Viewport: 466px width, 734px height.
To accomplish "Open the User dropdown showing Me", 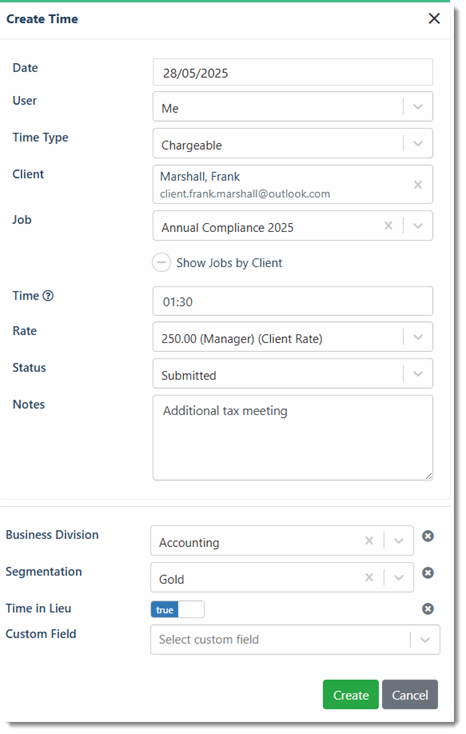I will tap(418, 107).
